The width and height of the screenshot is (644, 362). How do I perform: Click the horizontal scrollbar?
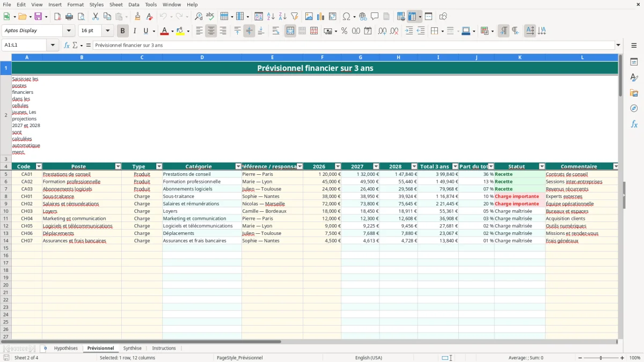[x=141, y=342]
